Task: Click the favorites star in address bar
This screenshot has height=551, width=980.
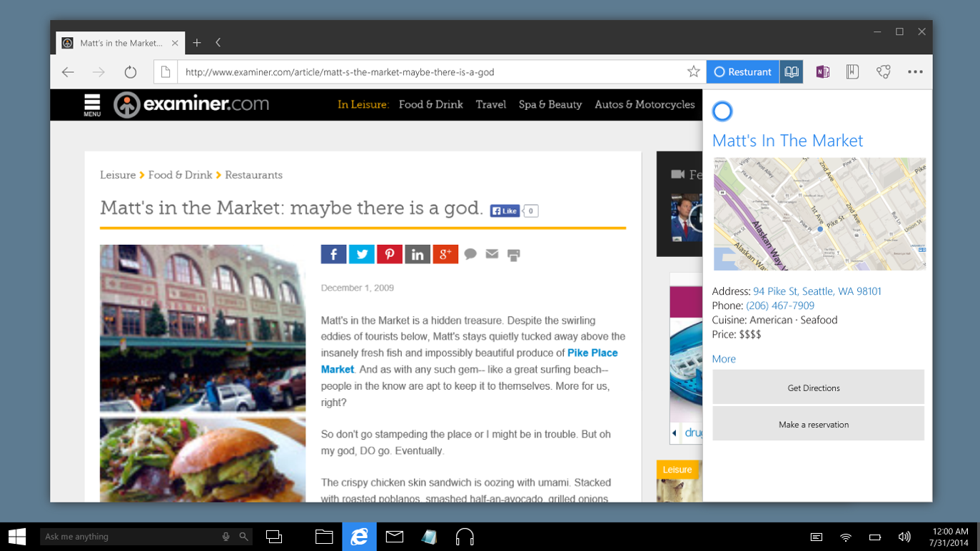Action: [693, 71]
